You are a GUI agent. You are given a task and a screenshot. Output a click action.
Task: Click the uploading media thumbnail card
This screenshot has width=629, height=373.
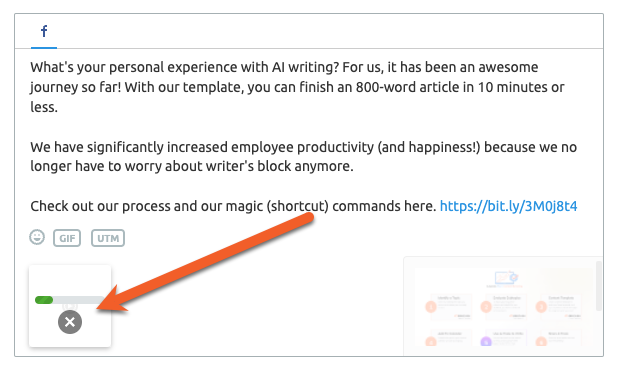(x=70, y=306)
